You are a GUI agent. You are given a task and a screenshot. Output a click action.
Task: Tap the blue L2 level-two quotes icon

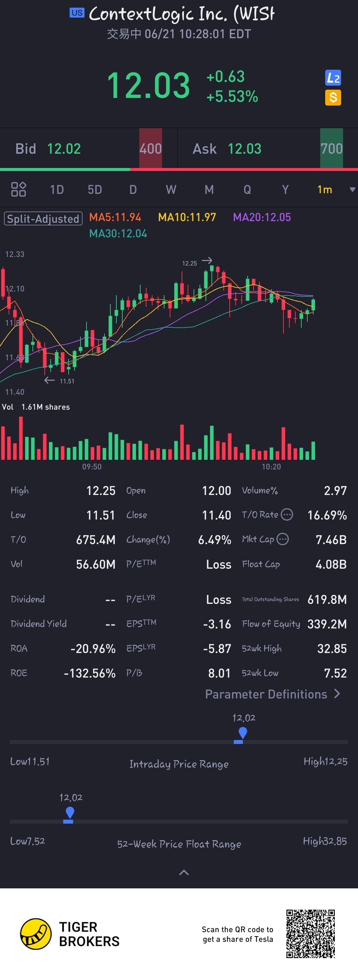333,78
